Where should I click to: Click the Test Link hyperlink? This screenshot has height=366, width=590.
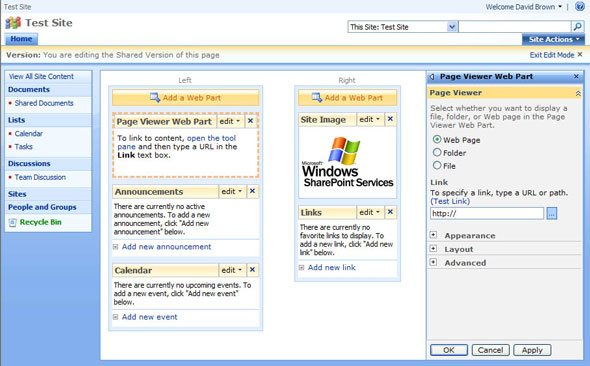click(450, 201)
